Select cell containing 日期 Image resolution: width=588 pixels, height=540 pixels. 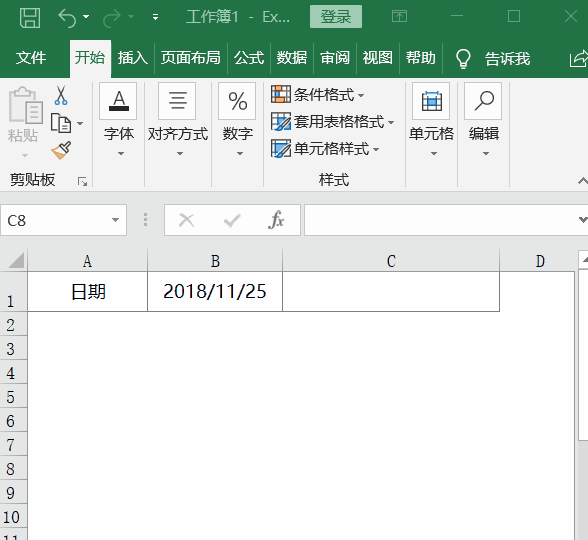coord(87,291)
